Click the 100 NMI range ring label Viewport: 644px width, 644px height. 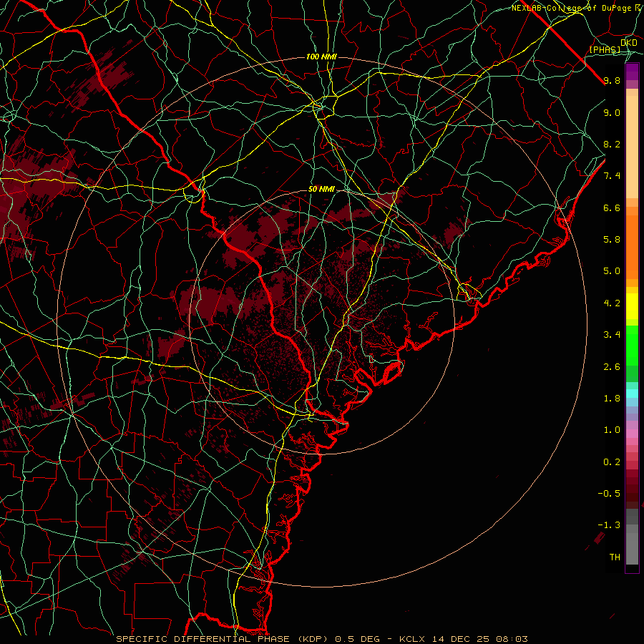321,57
